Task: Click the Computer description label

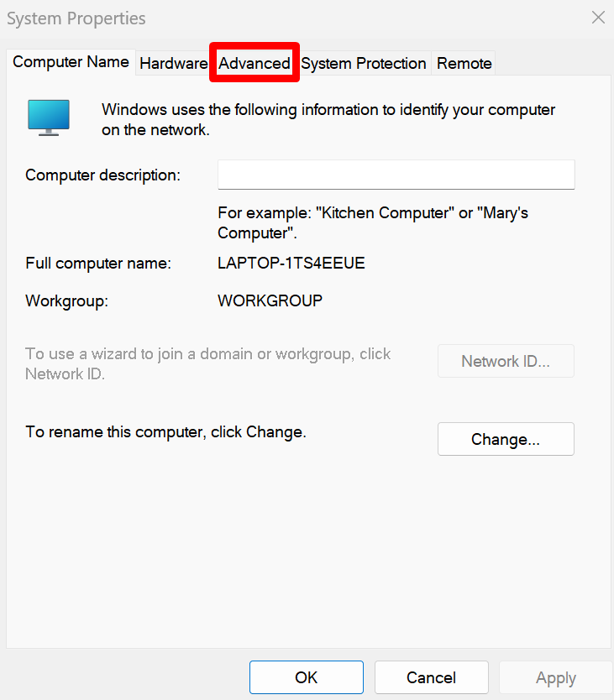Action: (102, 175)
